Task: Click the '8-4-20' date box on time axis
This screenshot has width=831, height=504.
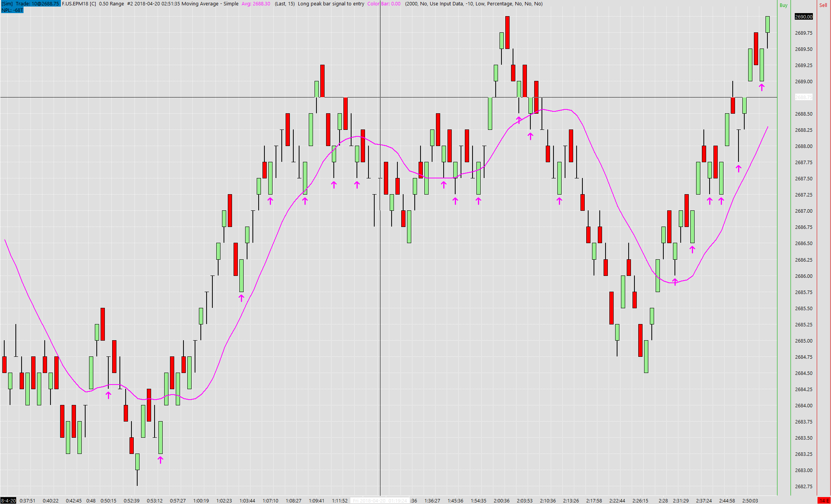Action: (8, 501)
